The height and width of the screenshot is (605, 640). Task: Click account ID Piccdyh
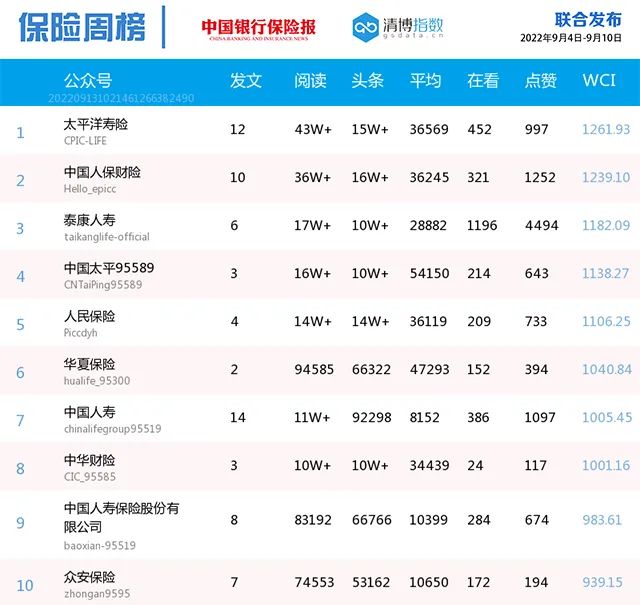80,333
